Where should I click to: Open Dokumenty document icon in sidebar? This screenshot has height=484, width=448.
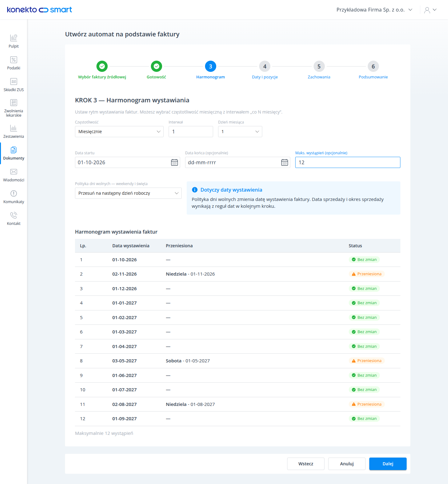tap(14, 150)
